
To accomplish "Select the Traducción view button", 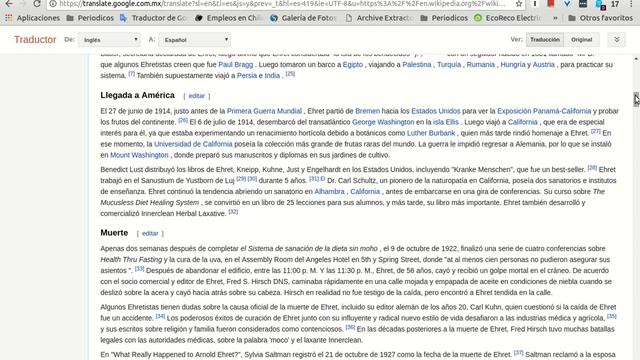I will (x=545, y=40).
